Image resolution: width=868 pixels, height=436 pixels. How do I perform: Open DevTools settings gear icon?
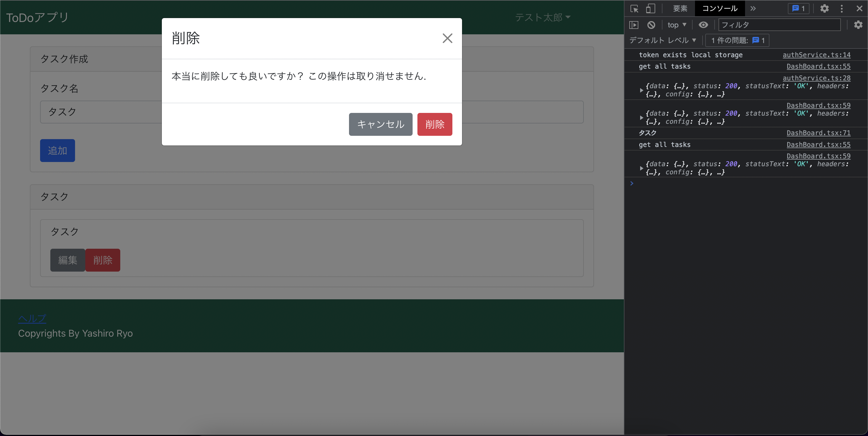click(825, 8)
